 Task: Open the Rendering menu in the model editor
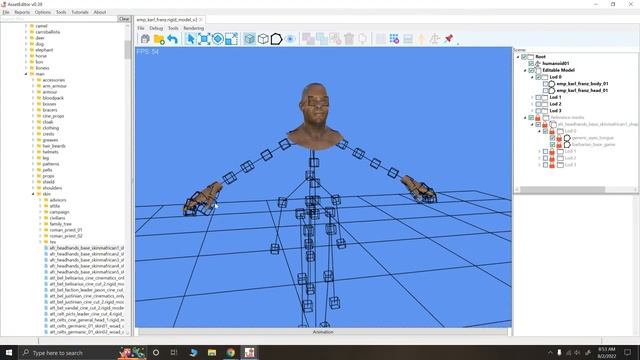coord(193,28)
